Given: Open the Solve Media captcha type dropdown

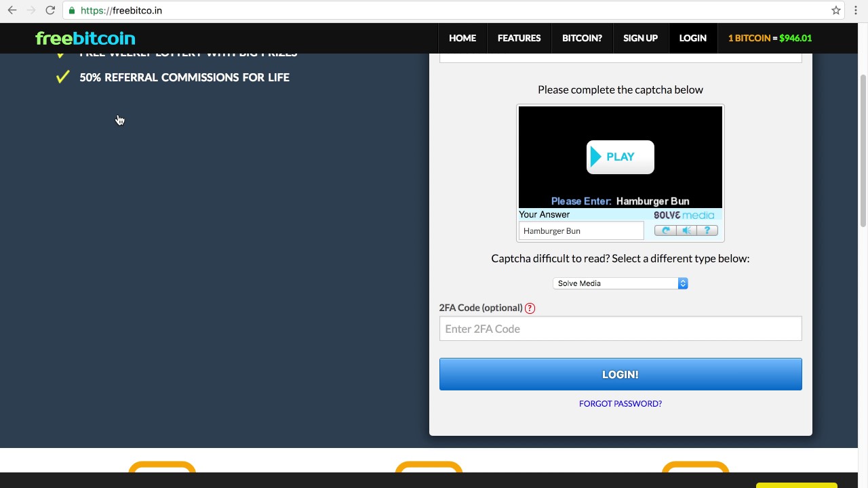Looking at the screenshot, I should point(620,283).
